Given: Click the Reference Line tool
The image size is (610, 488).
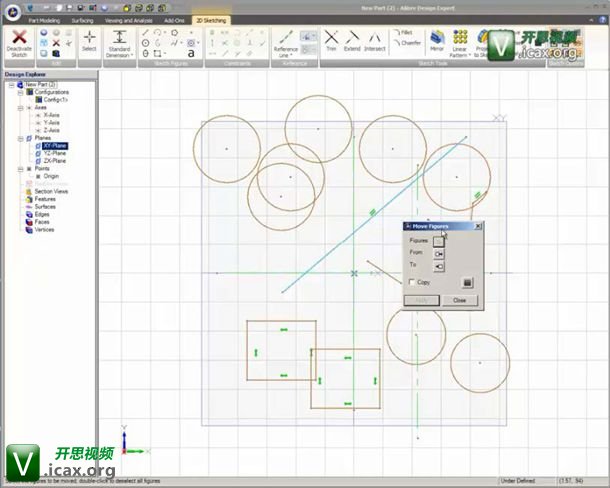Looking at the screenshot, I should (286, 43).
